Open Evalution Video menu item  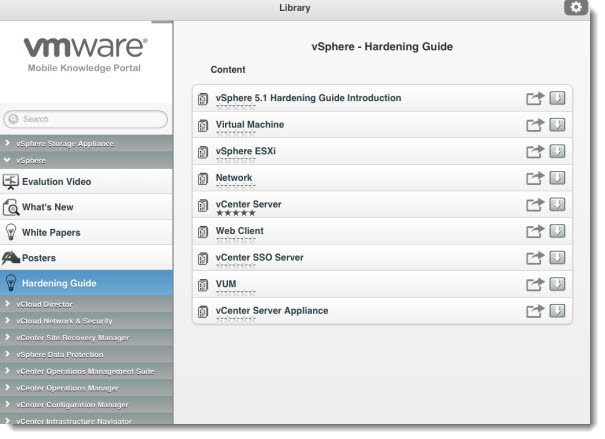[x=86, y=181]
